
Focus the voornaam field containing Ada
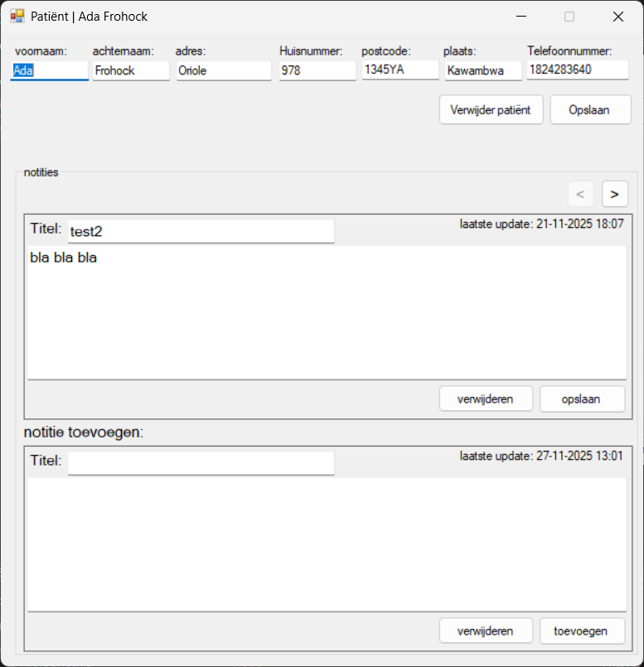pyautogui.click(x=49, y=70)
